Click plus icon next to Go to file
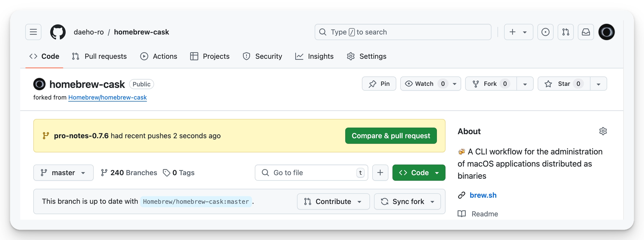The height and width of the screenshot is (240, 644). click(380, 173)
